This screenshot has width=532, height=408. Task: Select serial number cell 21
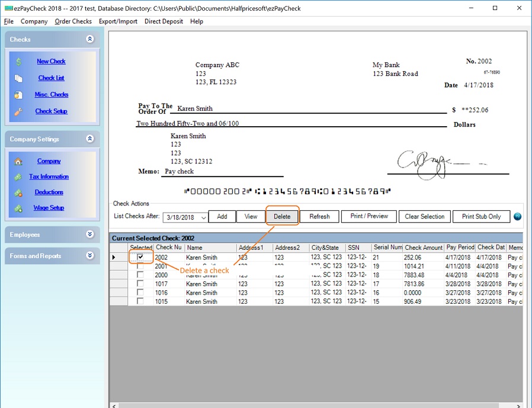[387, 258]
